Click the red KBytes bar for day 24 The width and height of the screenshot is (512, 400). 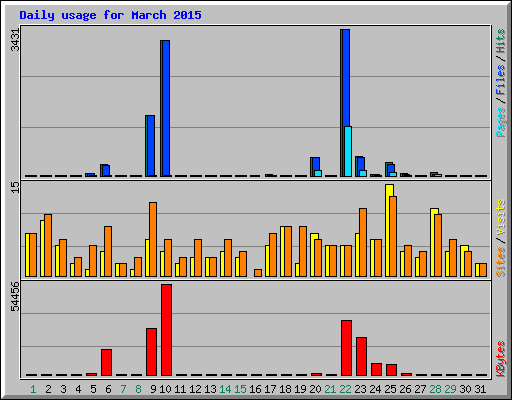coord(377,369)
